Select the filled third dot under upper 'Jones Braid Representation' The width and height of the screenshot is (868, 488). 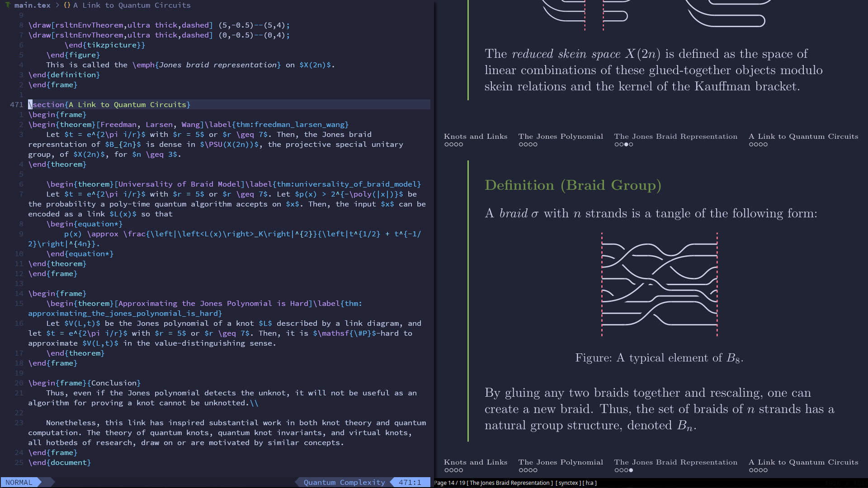626,145
